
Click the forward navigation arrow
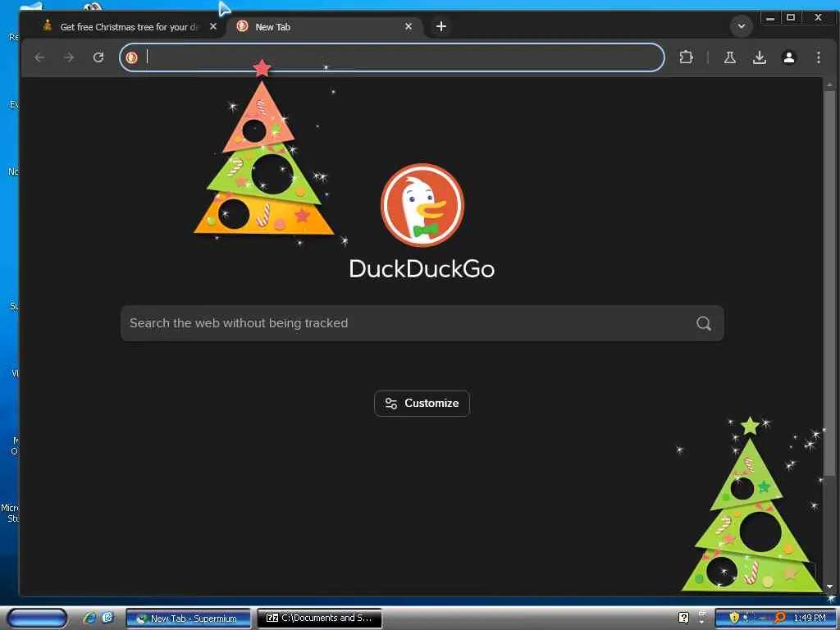(69, 57)
